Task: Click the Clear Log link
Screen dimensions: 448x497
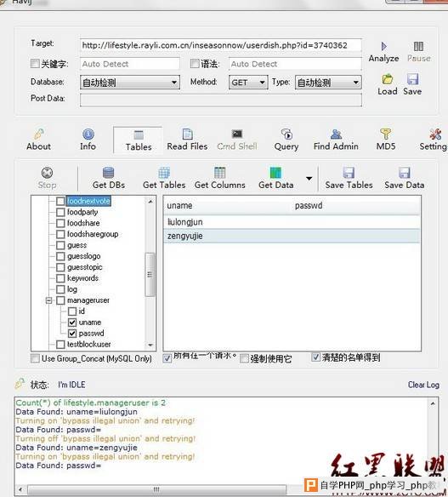Action: 423,385
